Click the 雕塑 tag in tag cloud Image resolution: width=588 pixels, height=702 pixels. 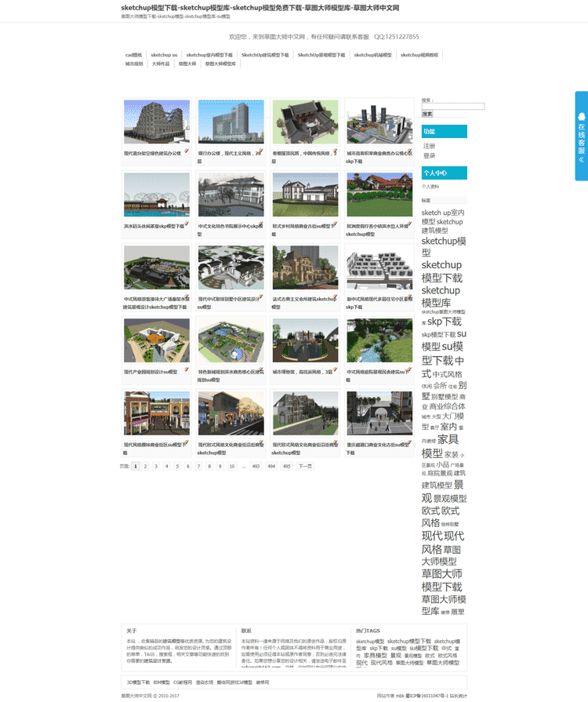[458, 612]
